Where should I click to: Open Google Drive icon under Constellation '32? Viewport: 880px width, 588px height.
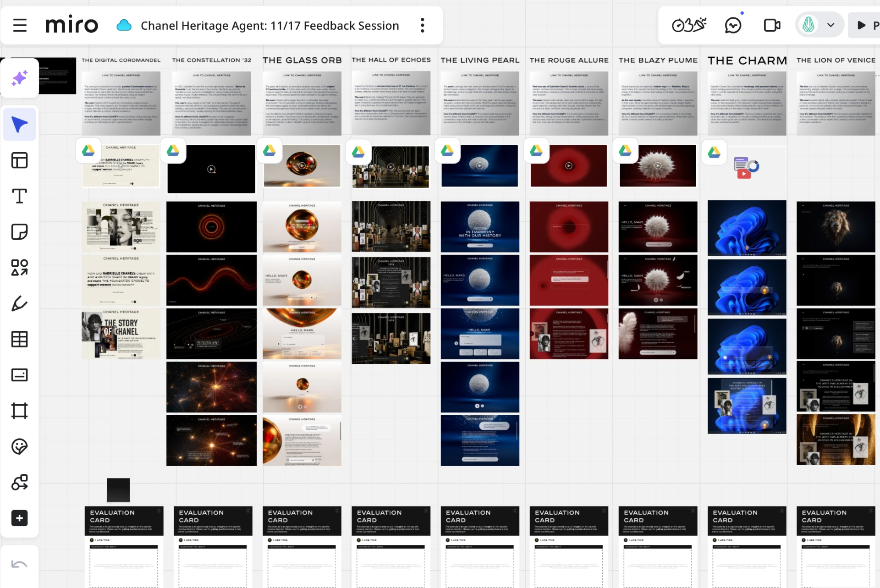pyautogui.click(x=173, y=150)
